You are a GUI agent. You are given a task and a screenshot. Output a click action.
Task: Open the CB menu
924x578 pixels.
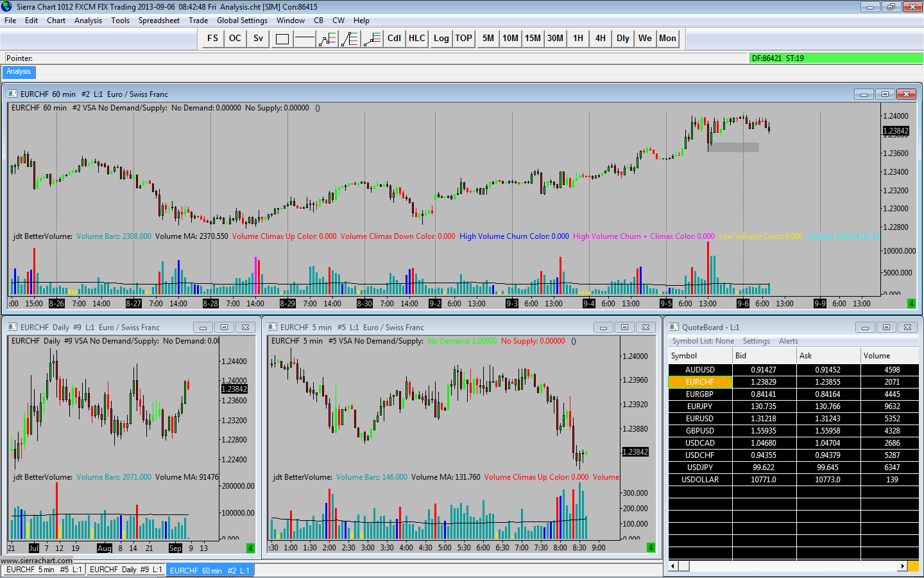pos(319,21)
